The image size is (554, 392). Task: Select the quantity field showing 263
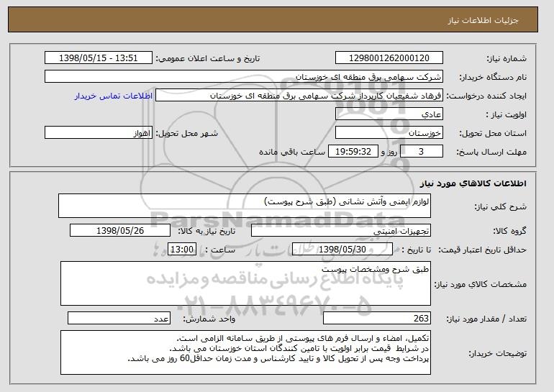pos(377,318)
